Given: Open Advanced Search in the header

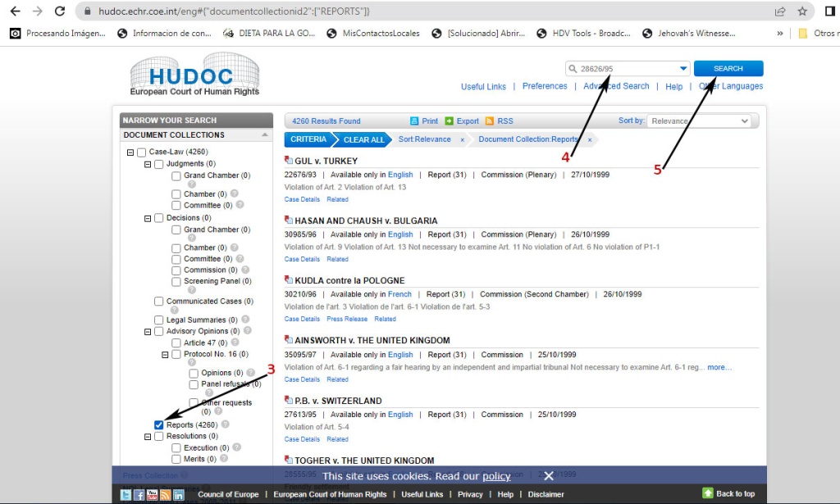Looking at the screenshot, I should (x=616, y=86).
